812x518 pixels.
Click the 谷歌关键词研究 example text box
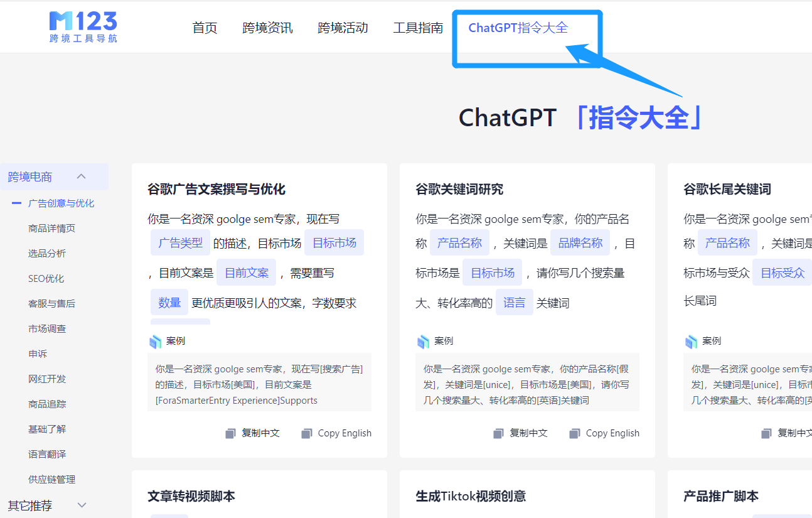pyautogui.click(x=527, y=380)
